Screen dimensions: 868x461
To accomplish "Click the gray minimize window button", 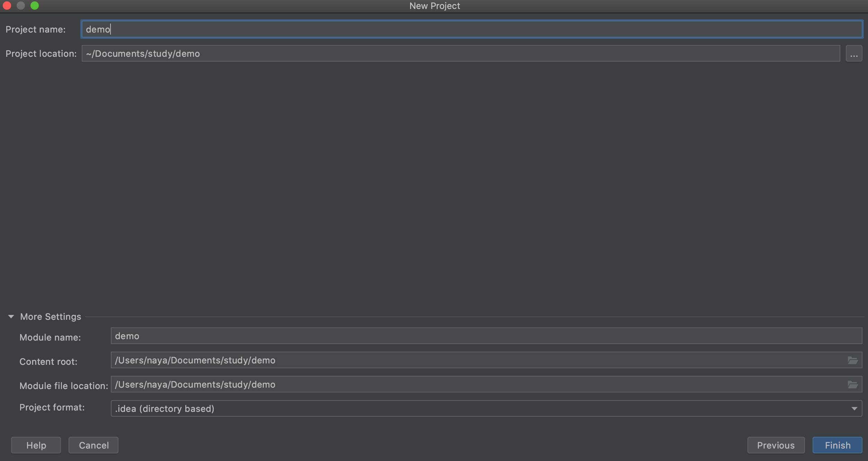I will (x=21, y=6).
